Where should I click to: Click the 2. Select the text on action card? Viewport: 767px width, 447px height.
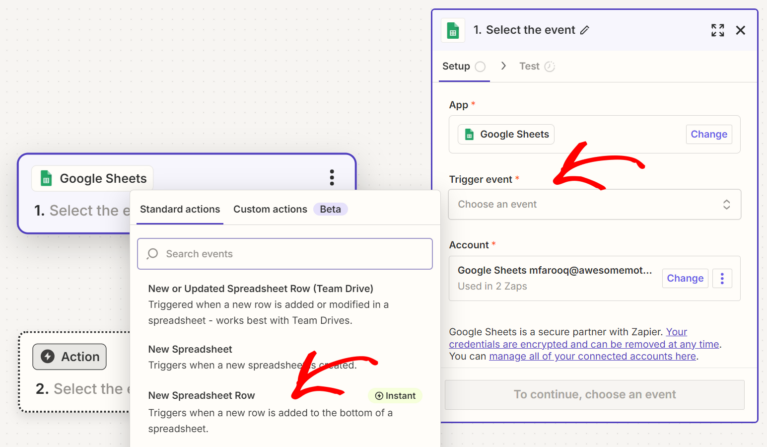coord(82,389)
